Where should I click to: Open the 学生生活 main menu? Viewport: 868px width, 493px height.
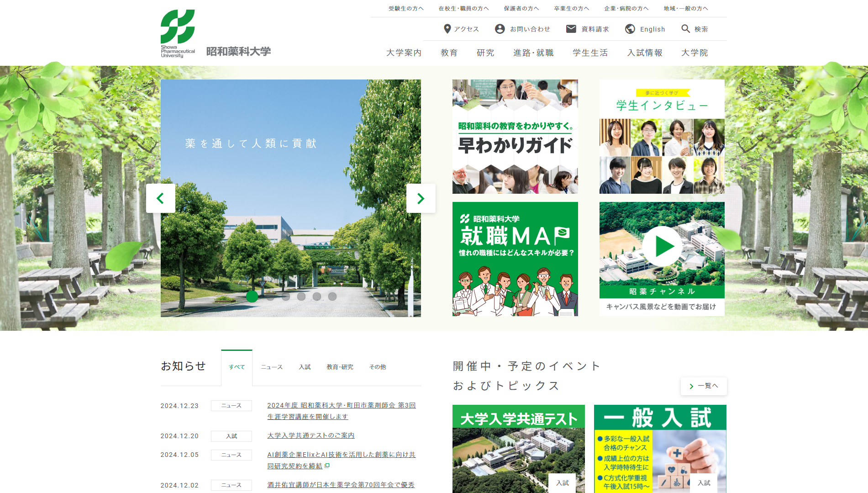pos(590,53)
